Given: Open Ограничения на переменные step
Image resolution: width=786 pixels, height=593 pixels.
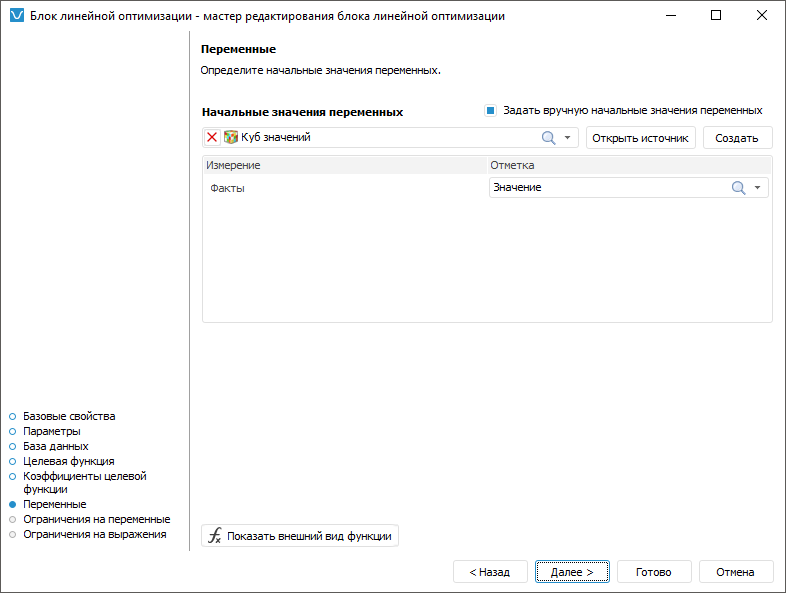Looking at the screenshot, I should [x=96, y=519].
